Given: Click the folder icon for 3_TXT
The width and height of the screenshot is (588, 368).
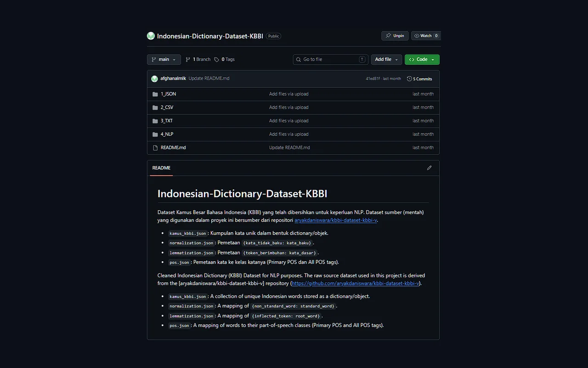Looking at the screenshot, I should tap(155, 121).
